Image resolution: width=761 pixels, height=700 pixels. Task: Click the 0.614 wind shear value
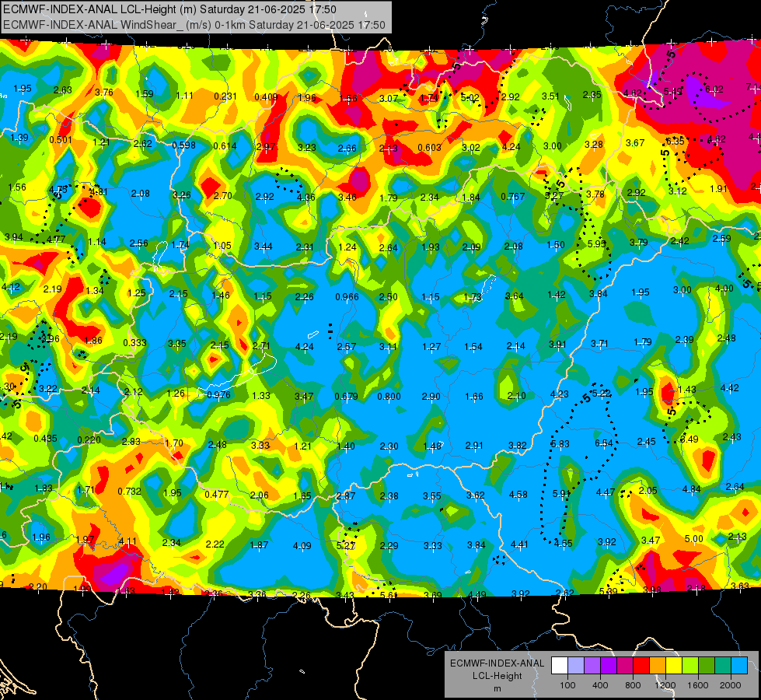click(x=225, y=145)
